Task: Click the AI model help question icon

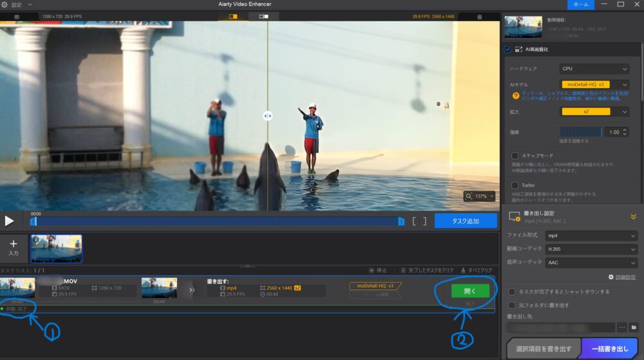Action: [515, 96]
